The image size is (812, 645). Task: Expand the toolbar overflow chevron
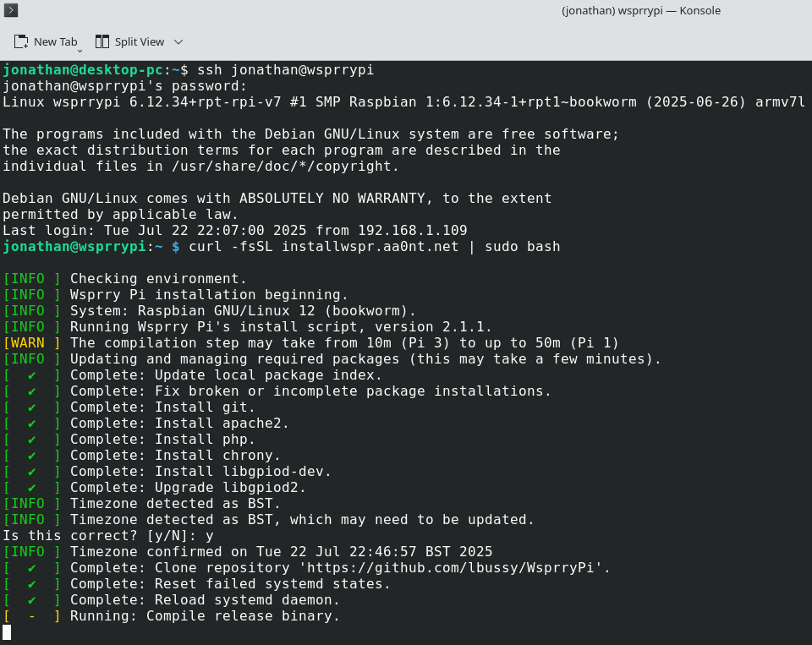(178, 42)
